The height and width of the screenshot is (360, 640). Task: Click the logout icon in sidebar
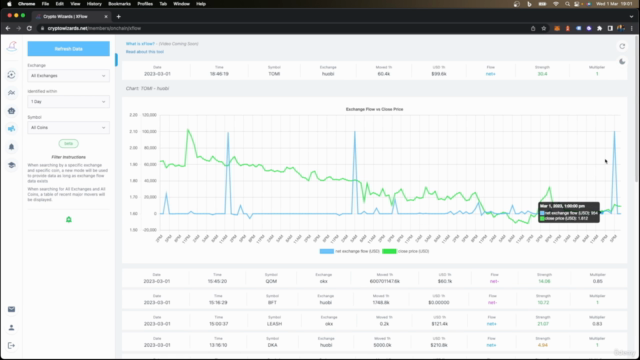click(11, 345)
